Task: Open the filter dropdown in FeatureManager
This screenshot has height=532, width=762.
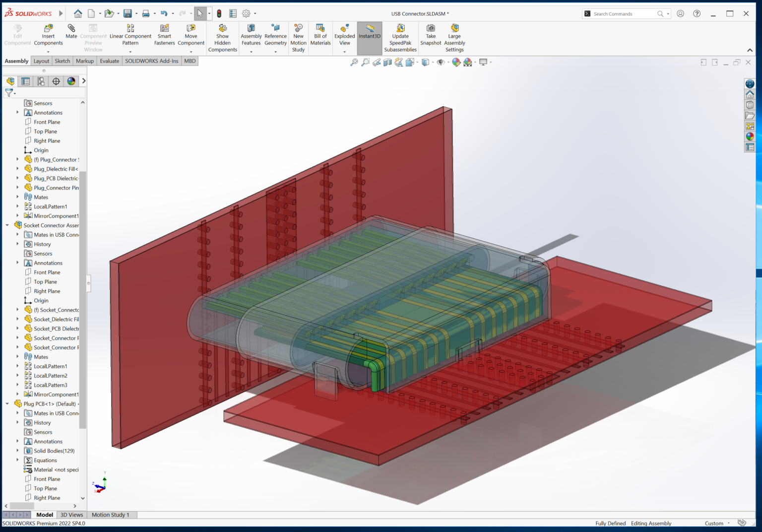Action: pyautogui.click(x=15, y=93)
